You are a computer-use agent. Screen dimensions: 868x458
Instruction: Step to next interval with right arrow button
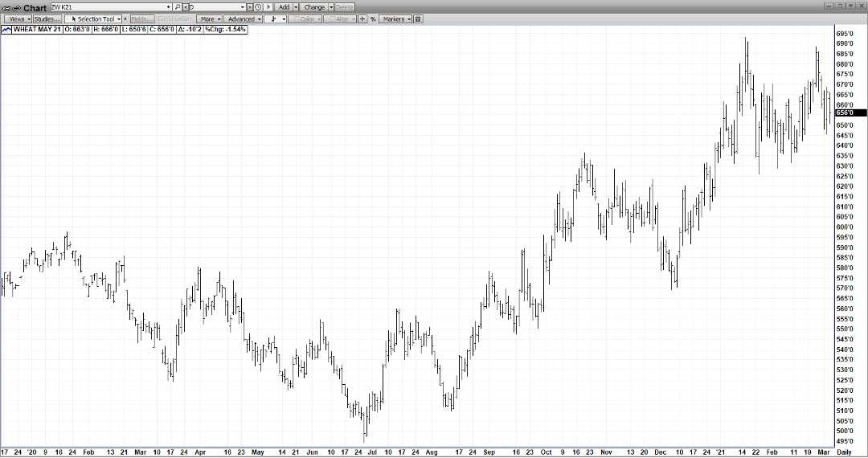[268, 7]
